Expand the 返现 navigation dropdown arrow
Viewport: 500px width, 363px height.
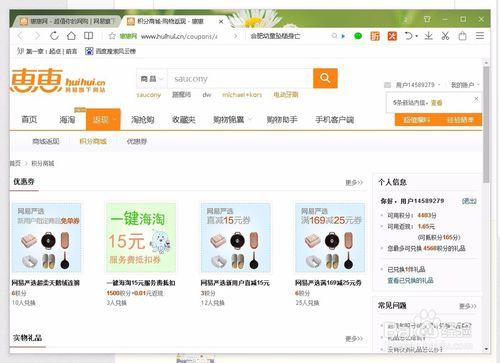pos(115,119)
